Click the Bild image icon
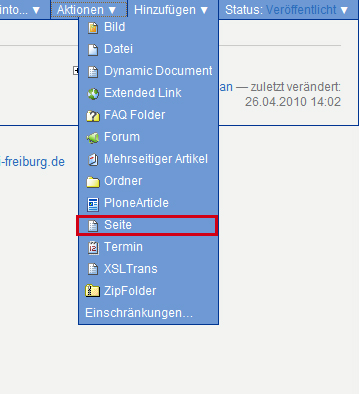Viewport: 360px width, 394px height. pos(93,28)
